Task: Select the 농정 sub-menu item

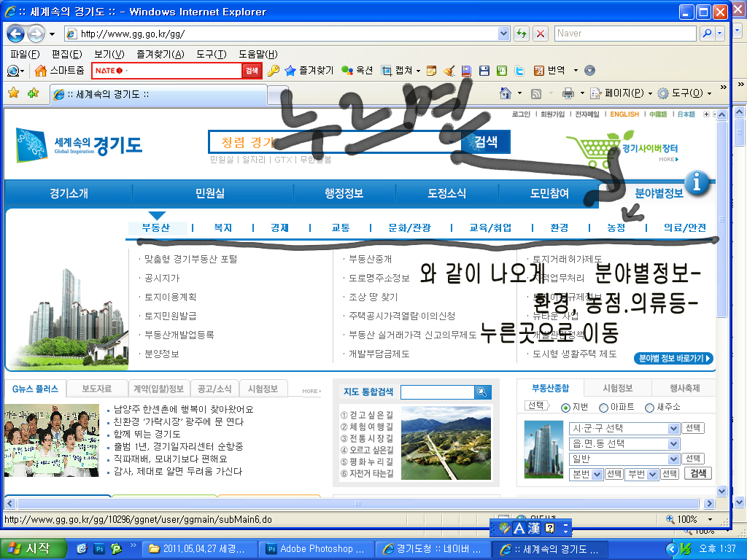Action: [x=616, y=227]
